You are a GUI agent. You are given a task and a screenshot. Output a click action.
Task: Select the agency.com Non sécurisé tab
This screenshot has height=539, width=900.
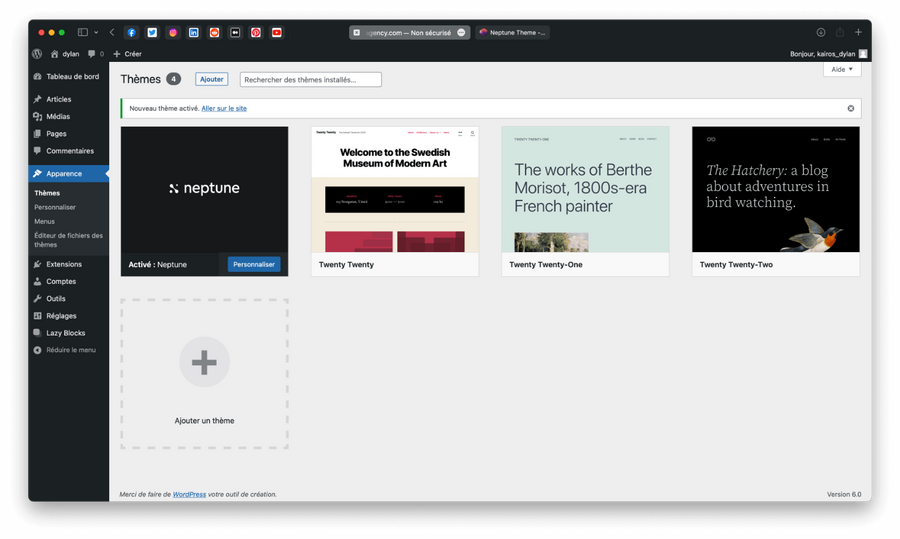tap(409, 33)
